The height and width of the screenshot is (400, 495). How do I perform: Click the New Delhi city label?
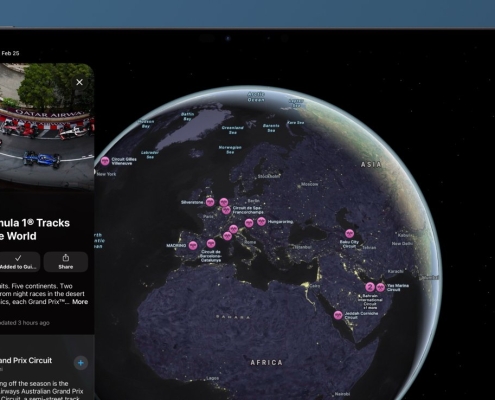402,244
